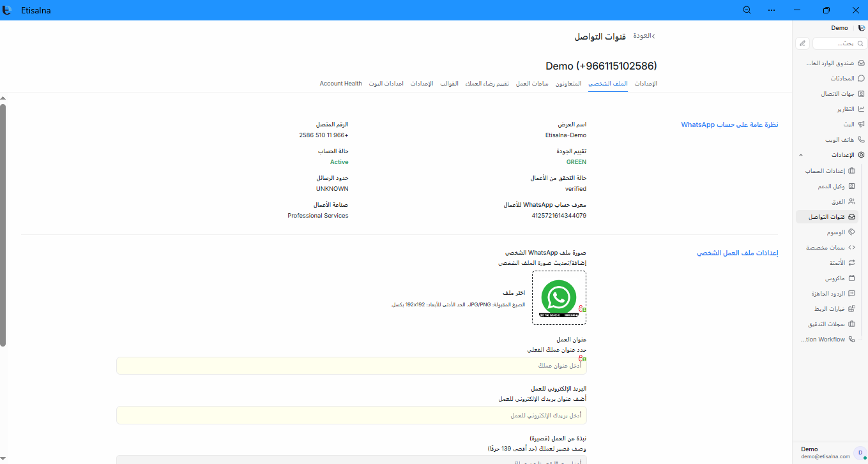Focus the business address field
Image resolution: width=868 pixels, height=464 pixels.
click(x=351, y=366)
